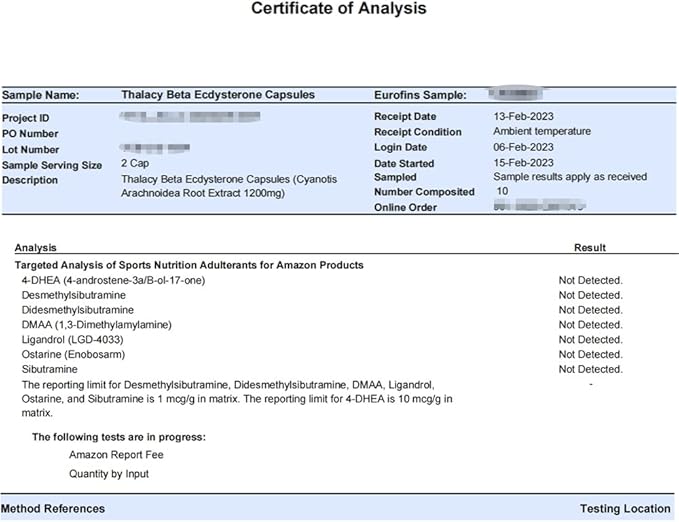
Task: Select the Receipt Date 13-Feb-2023
Action: 523,117
